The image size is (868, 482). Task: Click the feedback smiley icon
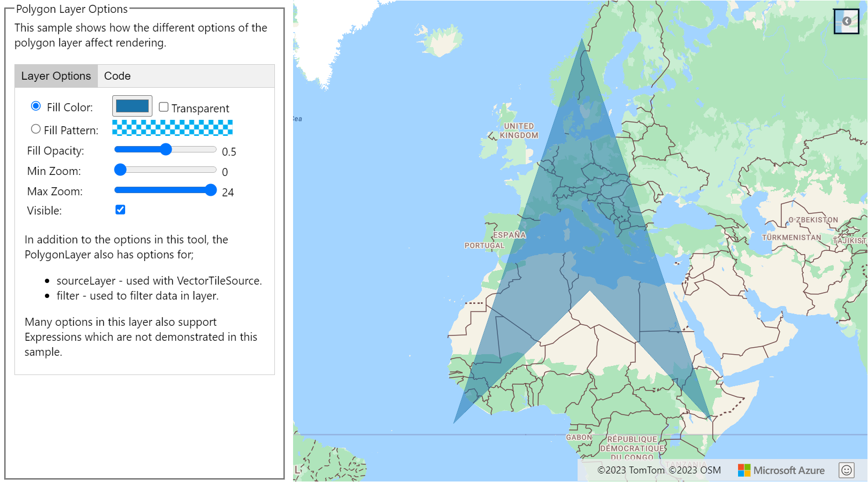click(x=846, y=470)
